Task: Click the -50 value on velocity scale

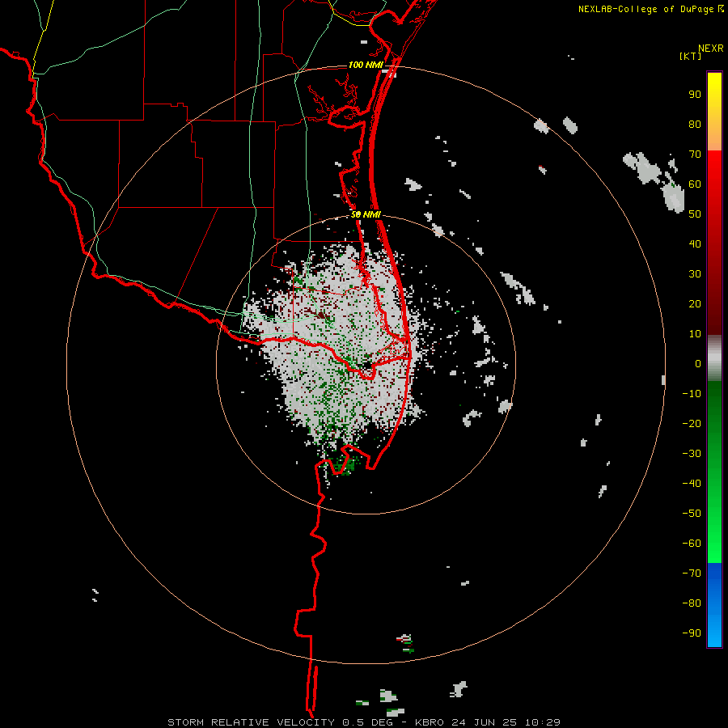Action: pos(692,514)
